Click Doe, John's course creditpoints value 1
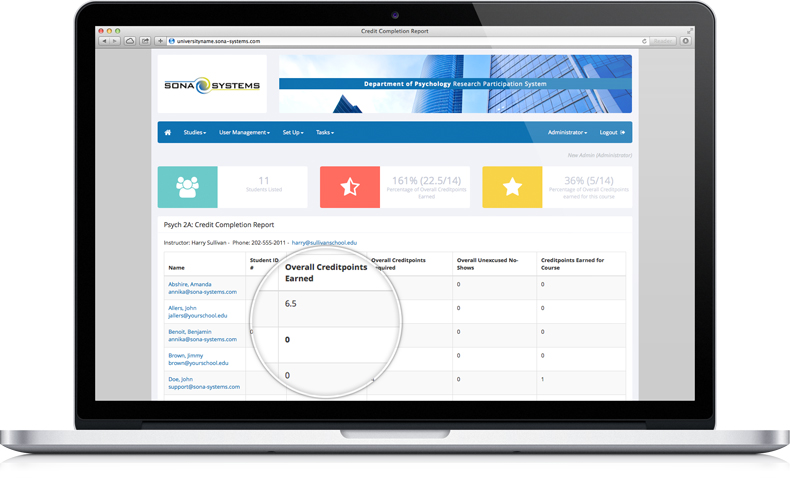The height and width of the screenshot is (478, 790). point(543,379)
